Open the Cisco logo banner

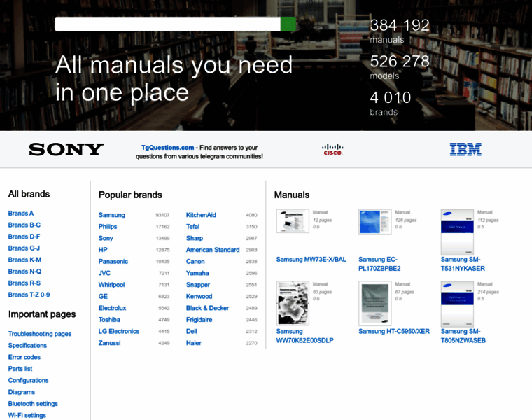pos(332,150)
